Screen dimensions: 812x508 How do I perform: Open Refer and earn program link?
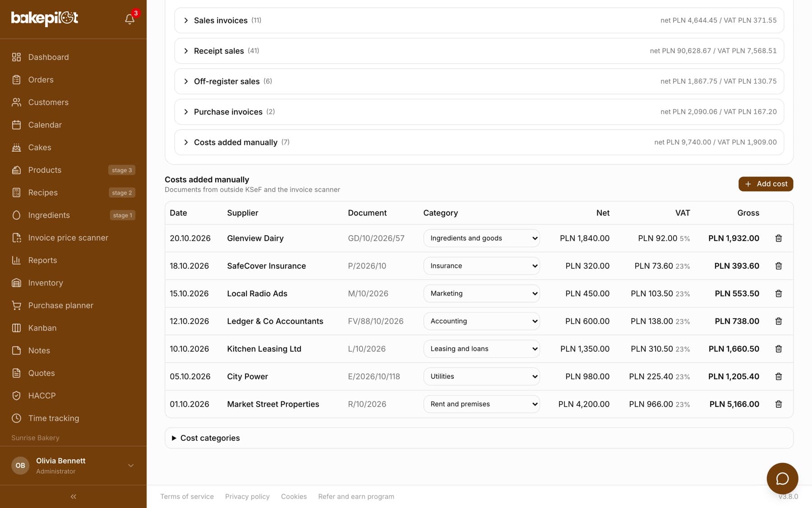click(356, 496)
